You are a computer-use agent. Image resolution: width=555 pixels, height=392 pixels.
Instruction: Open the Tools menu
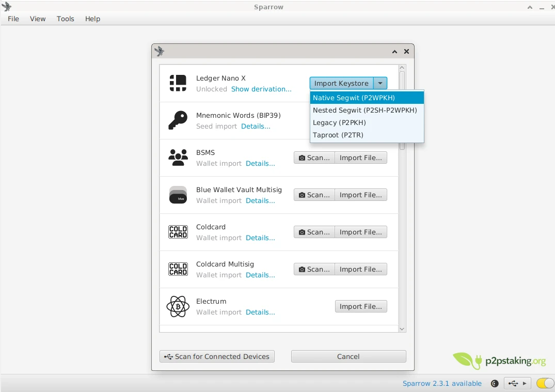65,19
